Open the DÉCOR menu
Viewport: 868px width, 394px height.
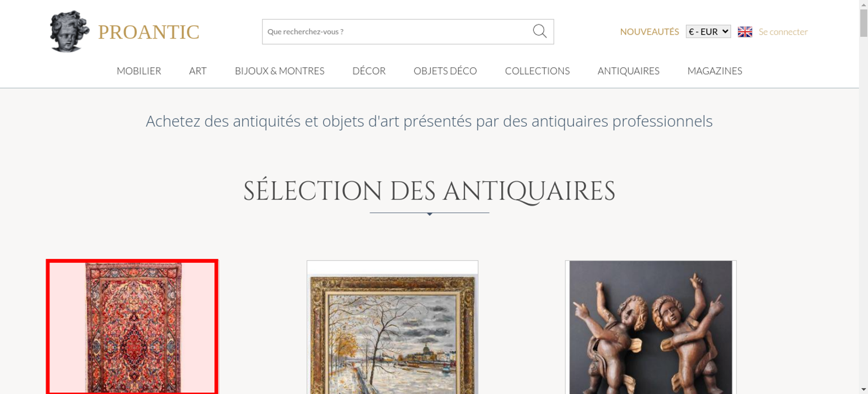tap(369, 71)
